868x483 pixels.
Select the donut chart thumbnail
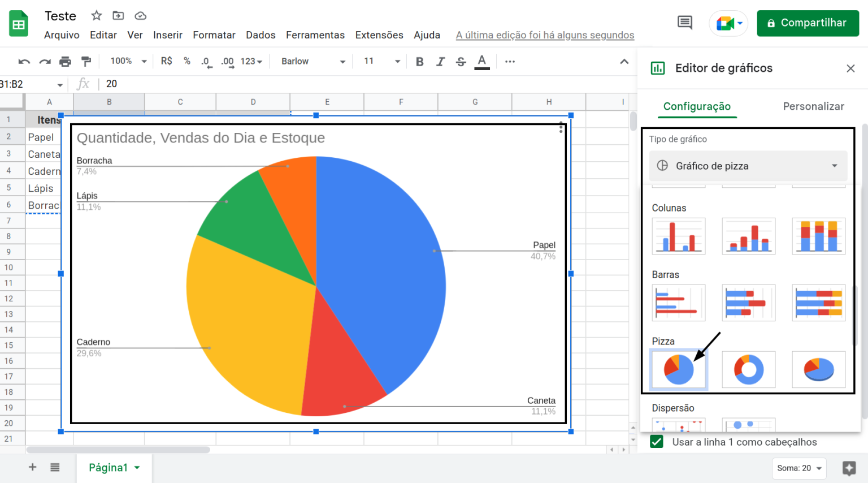coord(748,369)
